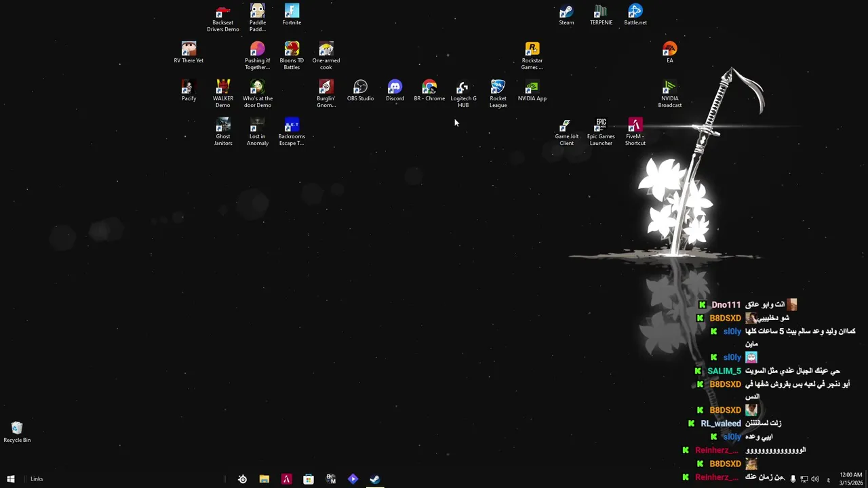Open the Windows Start menu
The width and height of the screenshot is (868, 488).
(11, 479)
